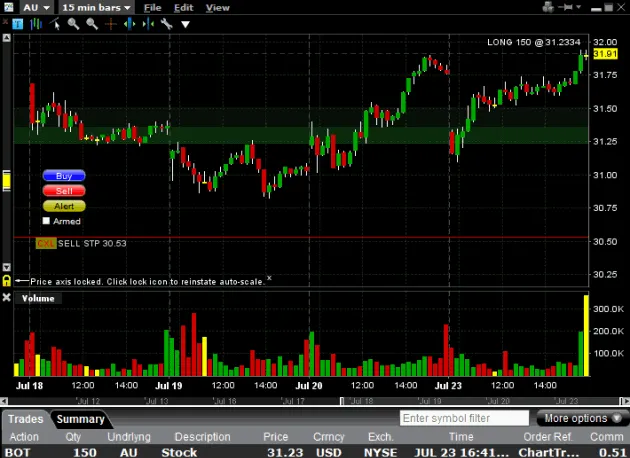Toggle the Armed checkbox

tap(46, 221)
